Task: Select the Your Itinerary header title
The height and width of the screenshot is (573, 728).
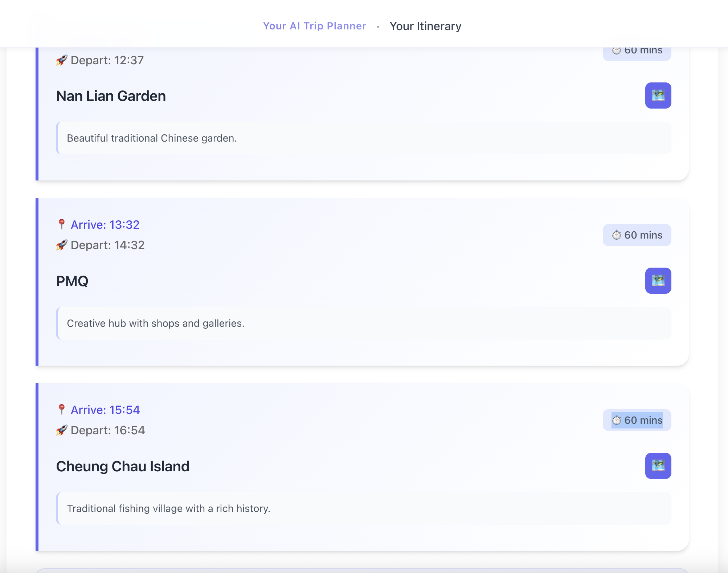Action: 425,26
